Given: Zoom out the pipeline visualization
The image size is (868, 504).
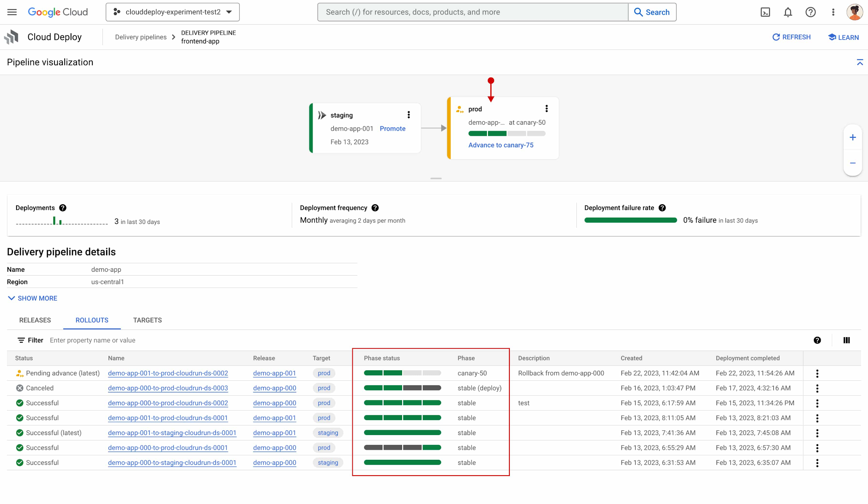Looking at the screenshot, I should (853, 163).
